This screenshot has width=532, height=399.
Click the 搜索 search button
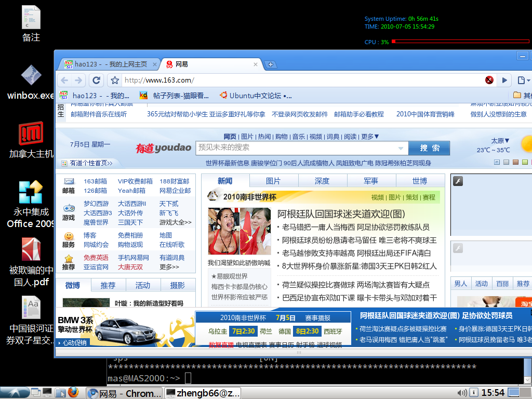coord(429,148)
